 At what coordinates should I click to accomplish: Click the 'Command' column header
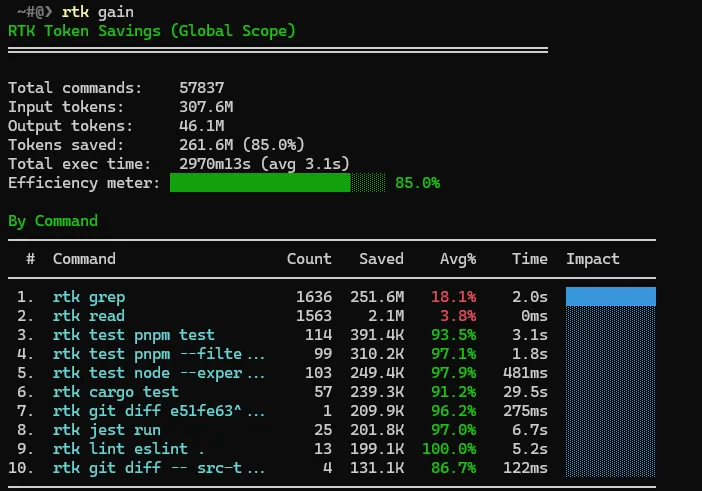tap(84, 259)
